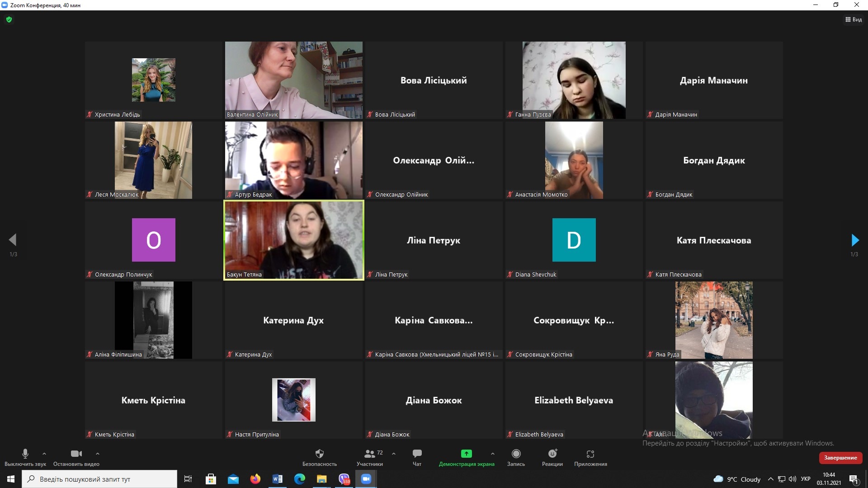Open the Chat panel
This screenshot has height=488, width=868.
coord(417,454)
